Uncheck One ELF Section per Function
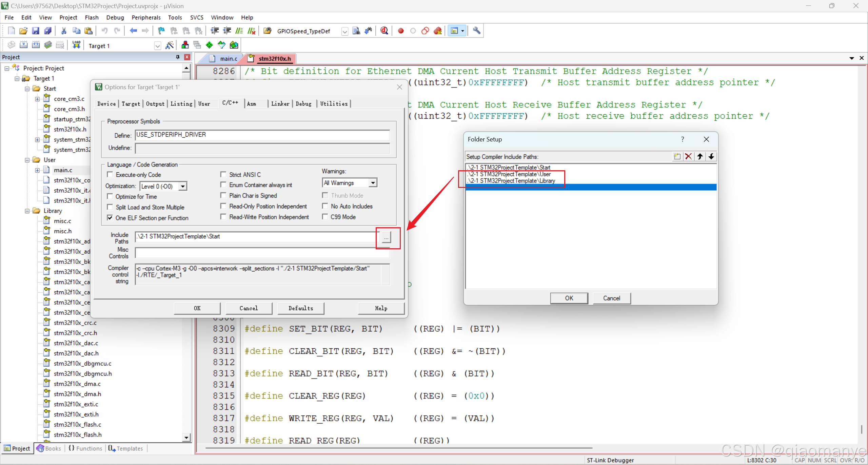 coord(110,218)
